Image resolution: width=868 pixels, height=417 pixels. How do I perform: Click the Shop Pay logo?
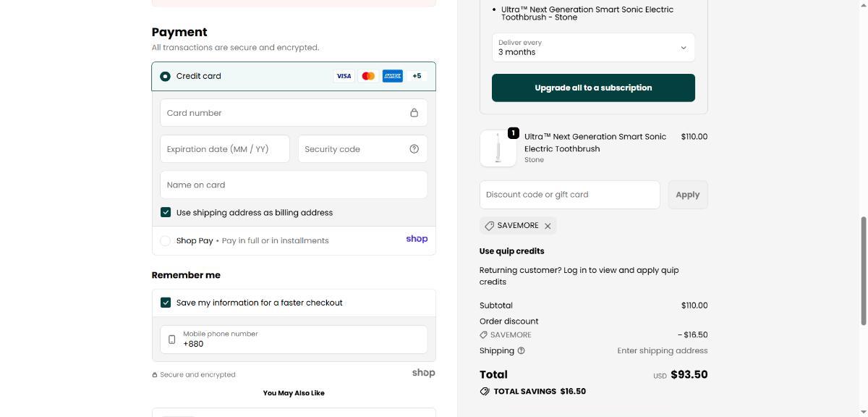417,239
